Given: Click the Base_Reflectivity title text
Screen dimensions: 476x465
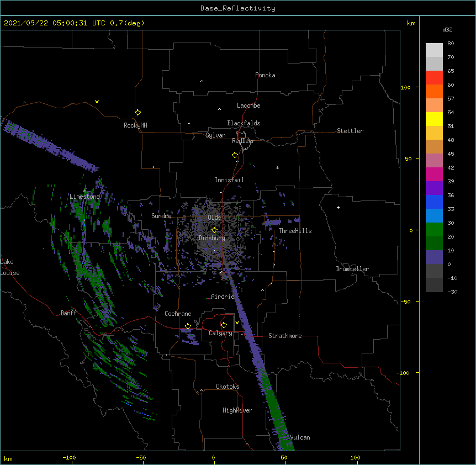Looking at the screenshot, I should click(x=238, y=8).
